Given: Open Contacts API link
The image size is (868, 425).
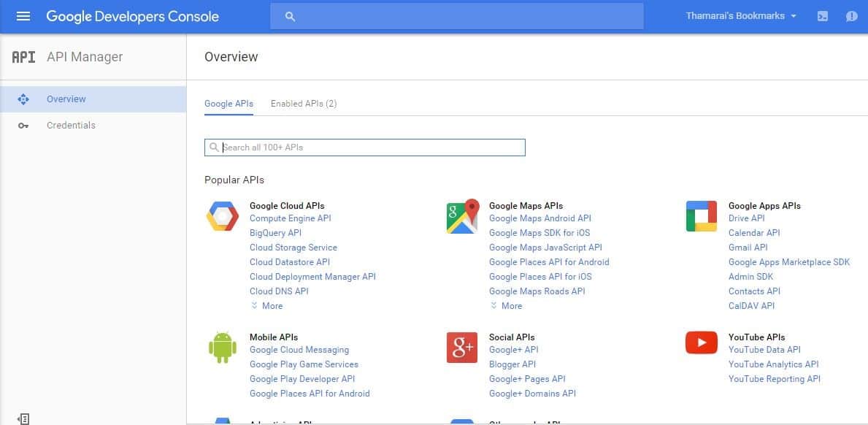Looking at the screenshot, I should [755, 291].
